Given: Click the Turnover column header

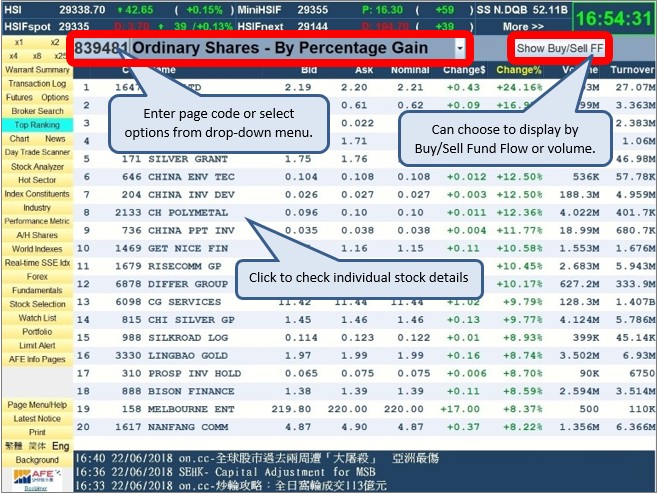Looking at the screenshot, I should point(632,70).
